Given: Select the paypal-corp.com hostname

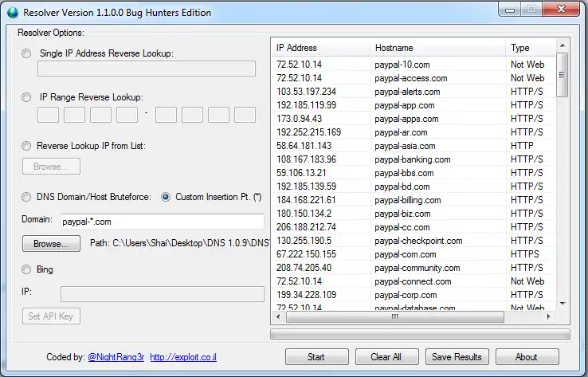Looking at the screenshot, I should pos(406,294).
